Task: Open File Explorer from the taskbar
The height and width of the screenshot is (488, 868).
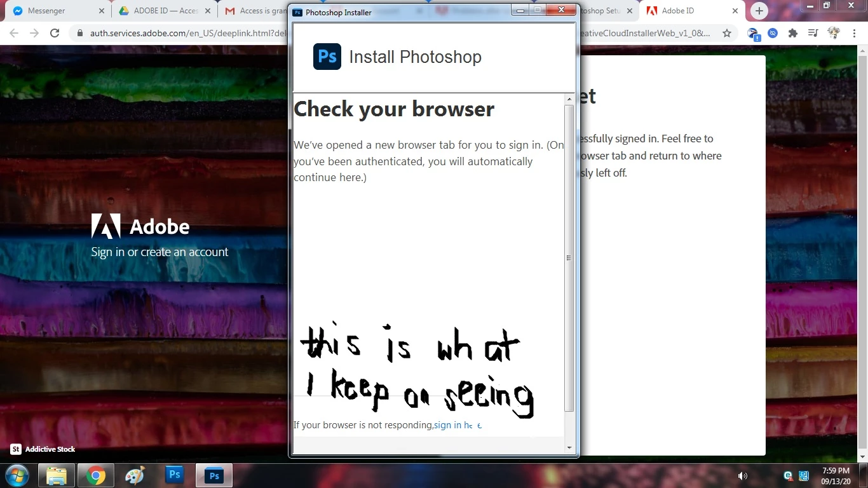Action: pyautogui.click(x=57, y=475)
